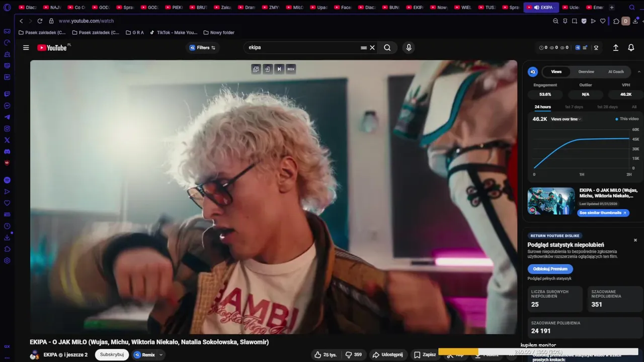Open the browser profile avatar D
The height and width of the screenshot is (362, 644).
(625, 21)
